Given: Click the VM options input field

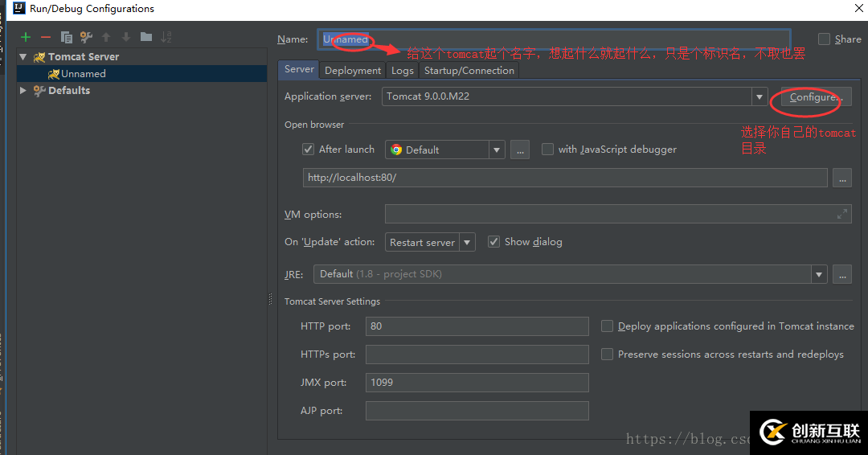Looking at the screenshot, I should pyautogui.click(x=618, y=214).
